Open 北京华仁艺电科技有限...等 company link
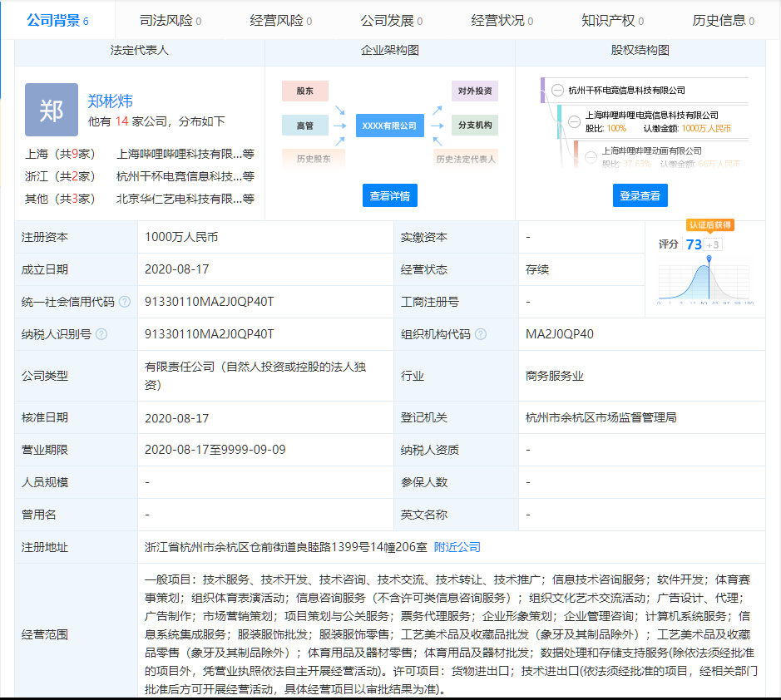 (x=185, y=199)
